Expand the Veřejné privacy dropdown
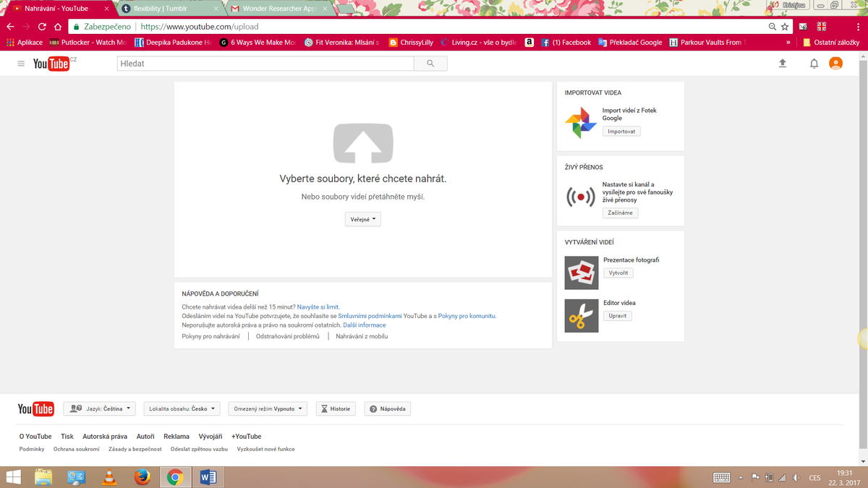This screenshot has height=488, width=868. (362, 219)
